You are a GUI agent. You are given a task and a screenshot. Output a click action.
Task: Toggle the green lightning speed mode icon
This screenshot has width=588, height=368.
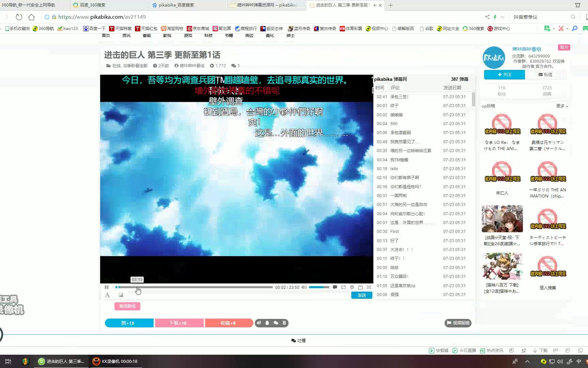tap(495, 17)
